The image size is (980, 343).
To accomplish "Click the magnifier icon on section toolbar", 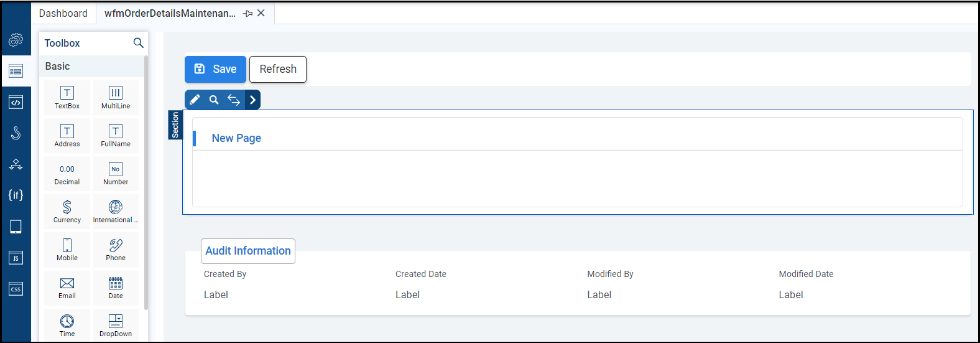I will click(x=214, y=100).
